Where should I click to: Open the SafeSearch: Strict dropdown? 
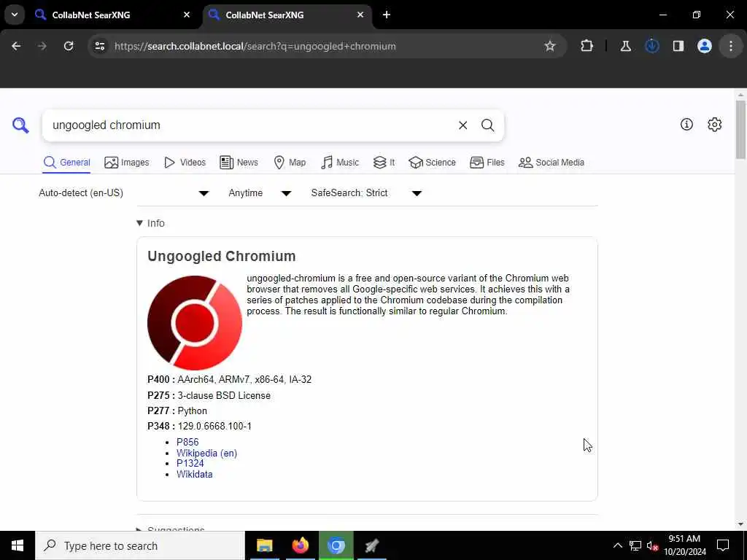click(x=366, y=192)
